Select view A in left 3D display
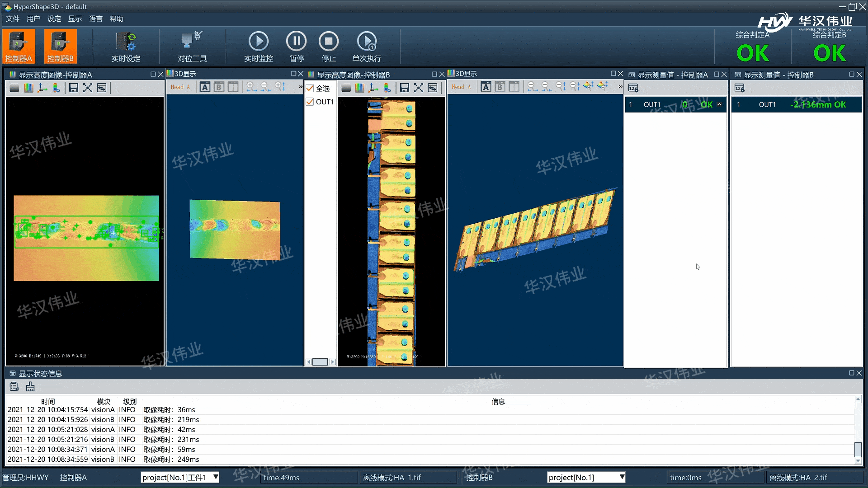The width and height of the screenshot is (868, 488). click(x=205, y=87)
